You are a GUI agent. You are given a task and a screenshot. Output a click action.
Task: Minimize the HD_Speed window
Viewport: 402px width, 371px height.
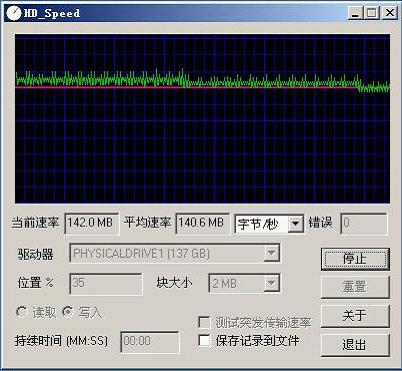(356, 13)
